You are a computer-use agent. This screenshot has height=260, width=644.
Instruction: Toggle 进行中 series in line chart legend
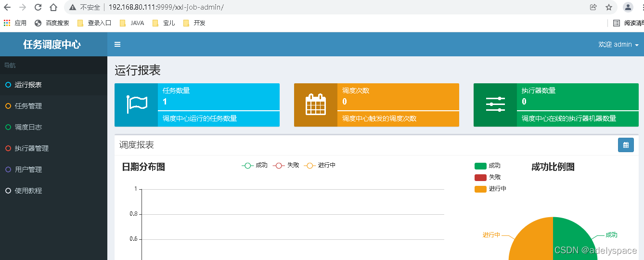[320, 165]
